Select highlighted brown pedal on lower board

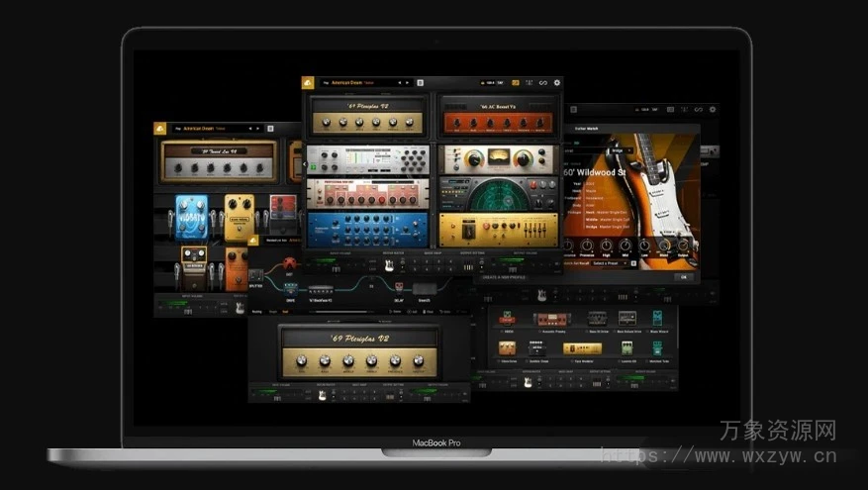tap(194, 268)
